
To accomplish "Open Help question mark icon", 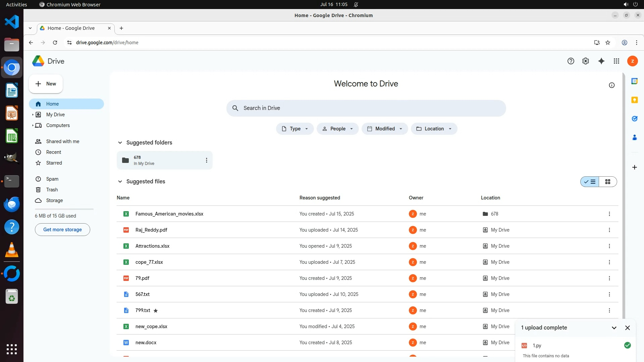I will 571,61.
